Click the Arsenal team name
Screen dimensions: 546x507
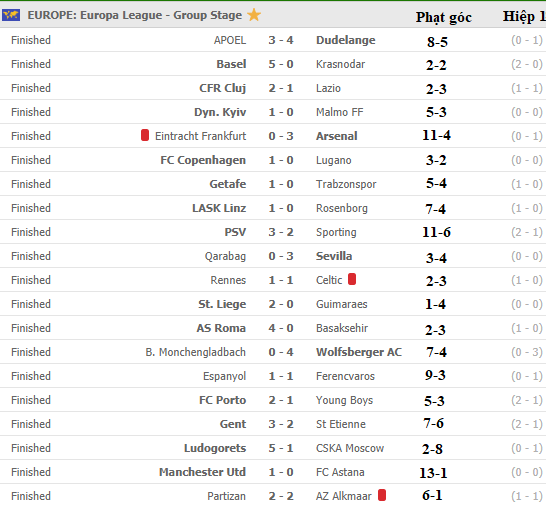click(x=337, y=136)
